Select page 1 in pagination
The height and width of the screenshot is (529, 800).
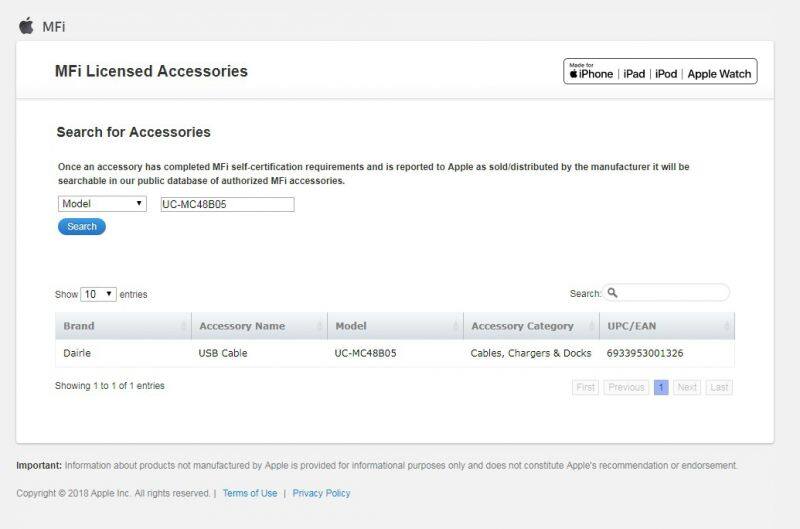coord(661,387)
